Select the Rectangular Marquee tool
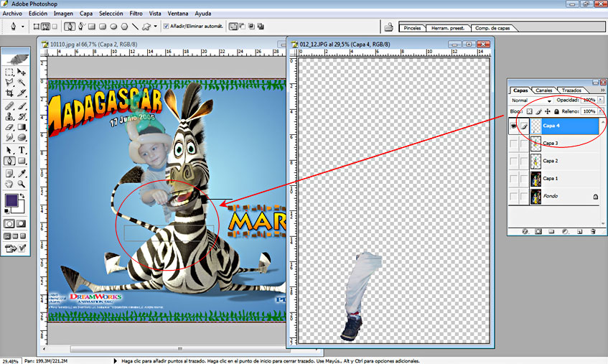Screen dimensions: 608x364 click(x=9, y=72)
